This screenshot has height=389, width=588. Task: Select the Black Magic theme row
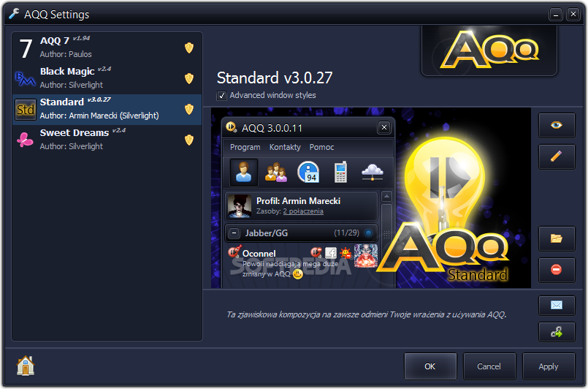(x=107, y=78)
